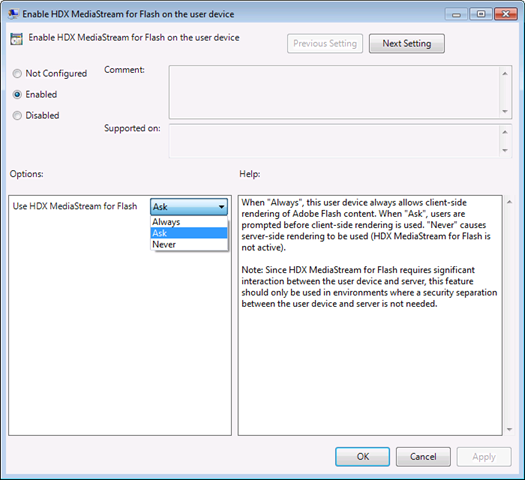This screenshot has height=480, width=525.
Task: Cancel the policy dialog
Action: [423, 457]
